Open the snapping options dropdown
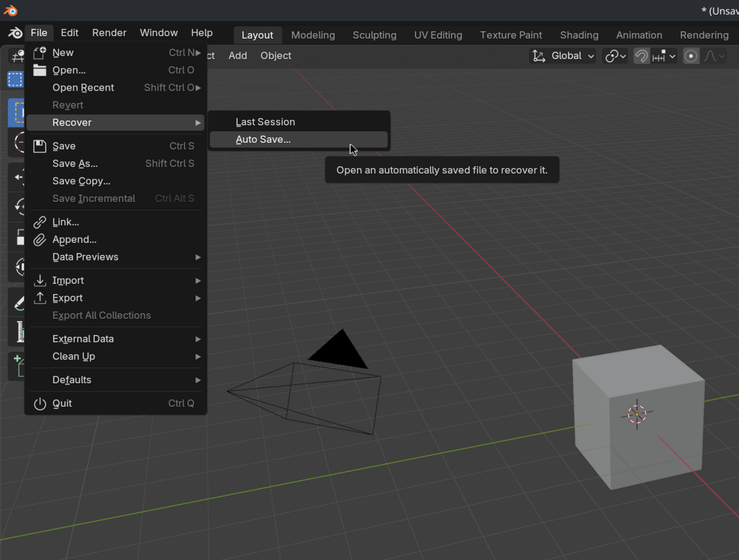The image size is (739, 560). point(664,56)
